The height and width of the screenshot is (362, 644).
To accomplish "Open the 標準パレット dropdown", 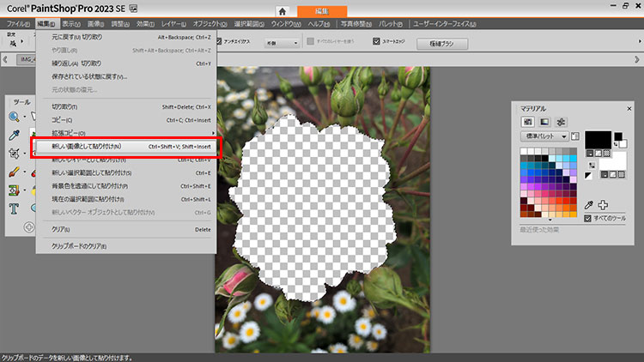I will [x=544, y=136].
